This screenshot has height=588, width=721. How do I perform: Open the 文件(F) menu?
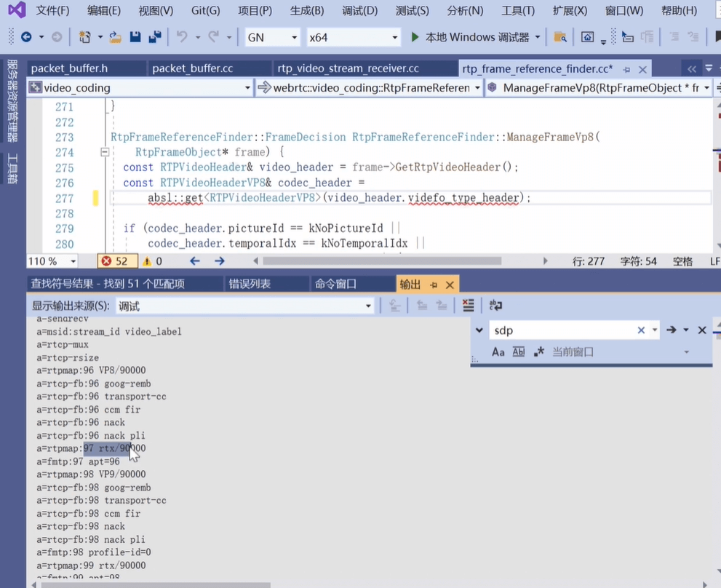tap(52, 10)
